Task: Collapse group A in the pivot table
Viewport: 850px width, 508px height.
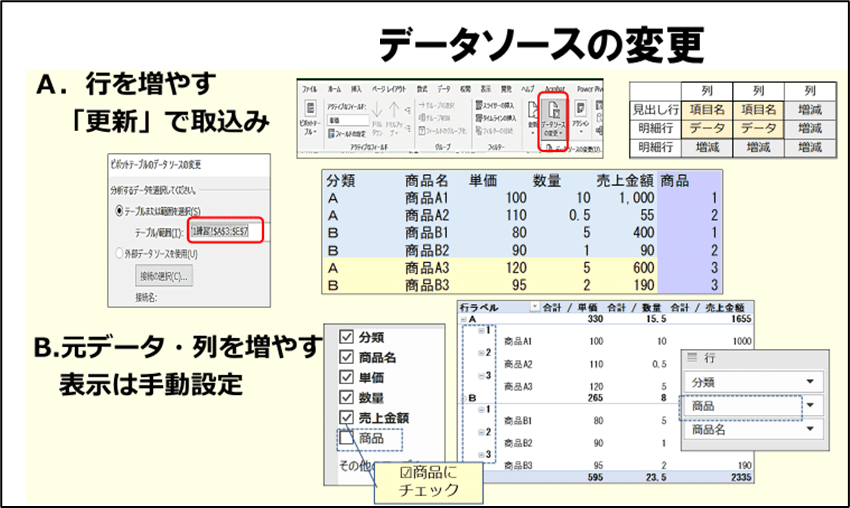Action: coord(464,319)
